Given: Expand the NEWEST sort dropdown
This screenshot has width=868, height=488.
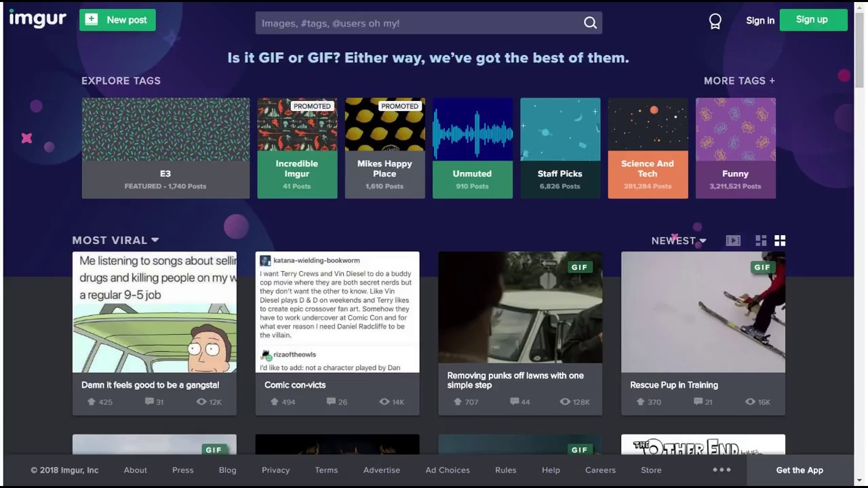Looking at the screenshot, I should [679, 241].
